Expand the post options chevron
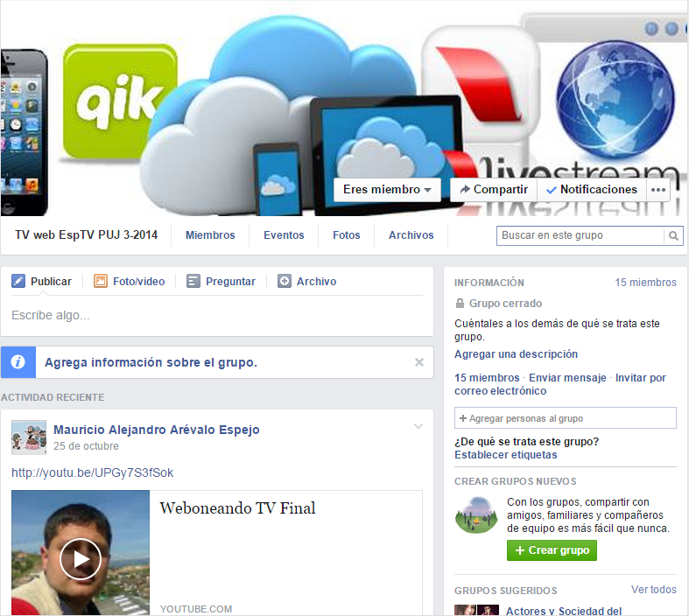Viewport: 689px width, 616px height. [418, 426]
